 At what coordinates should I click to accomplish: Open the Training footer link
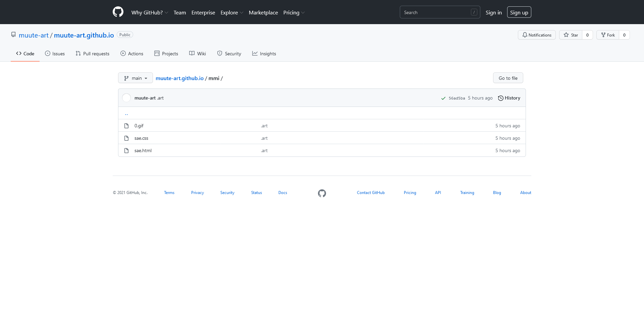pyautogui.click(x=467, y=193)
